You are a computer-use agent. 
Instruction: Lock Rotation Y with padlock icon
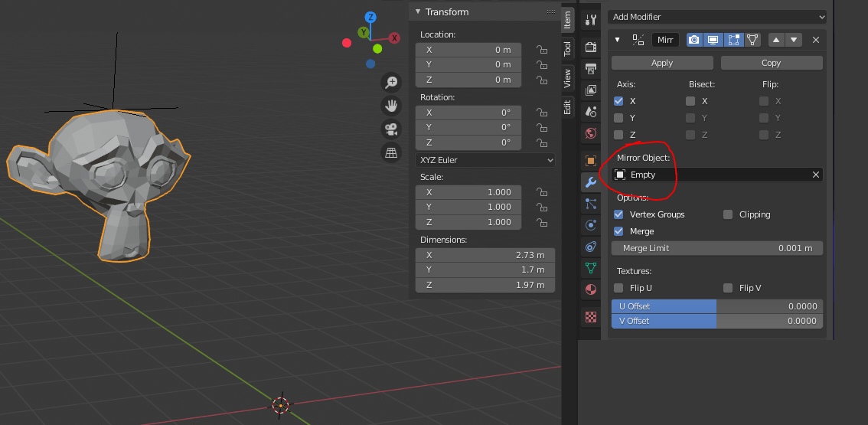coord(541,127)
